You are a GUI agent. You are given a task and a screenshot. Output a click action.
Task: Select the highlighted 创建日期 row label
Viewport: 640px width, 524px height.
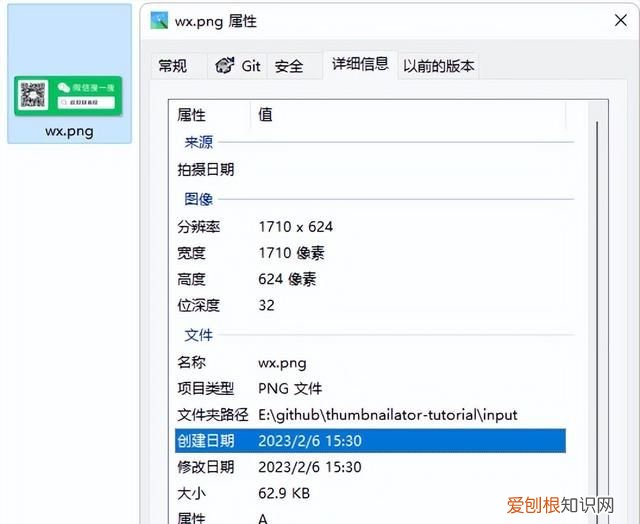tap(206, 441)
